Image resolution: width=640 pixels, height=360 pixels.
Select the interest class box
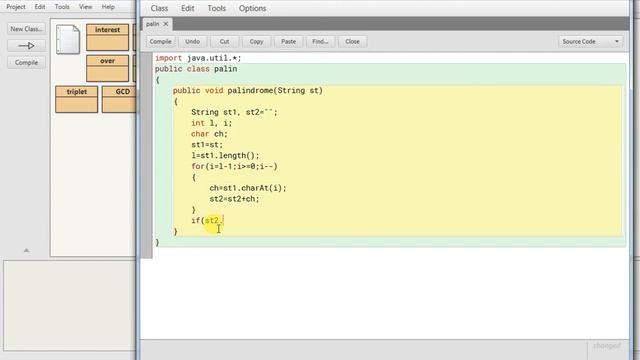tap(107, 37)
